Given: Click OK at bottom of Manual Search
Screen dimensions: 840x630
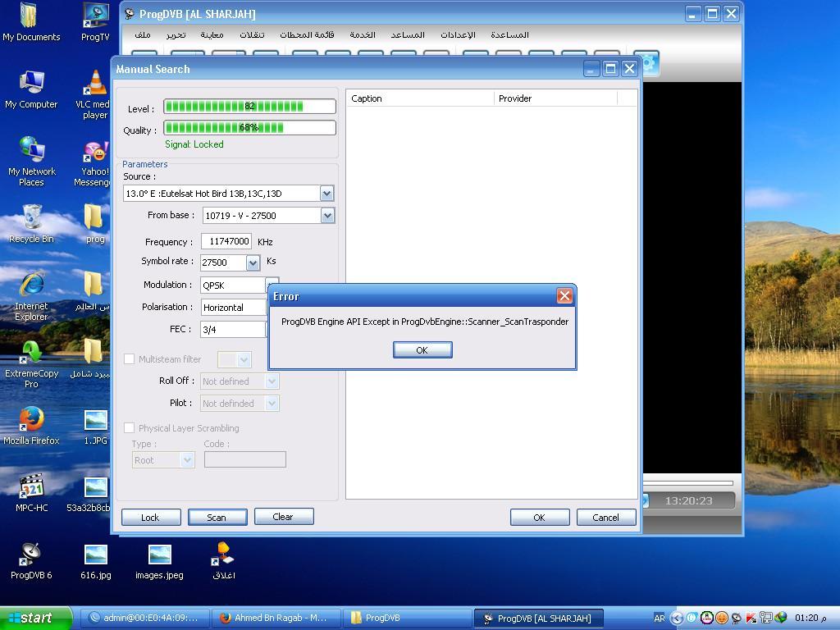Looking at the screenshot, I should 540,517.
